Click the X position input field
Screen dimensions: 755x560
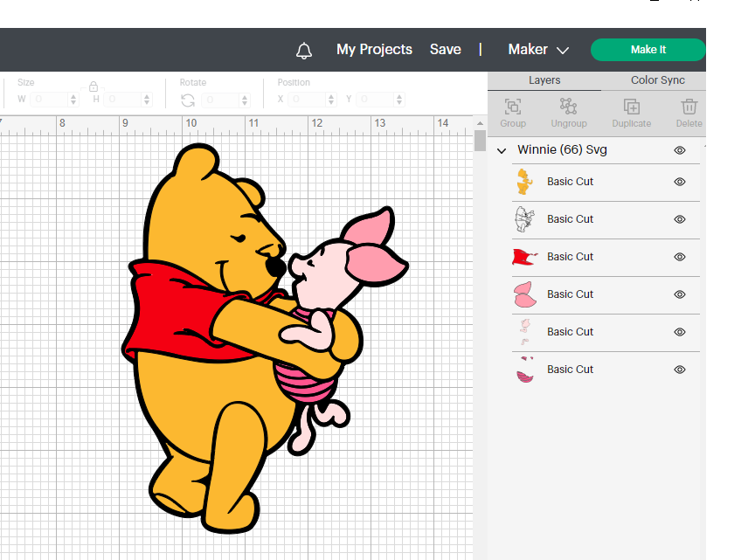point(308,100)
